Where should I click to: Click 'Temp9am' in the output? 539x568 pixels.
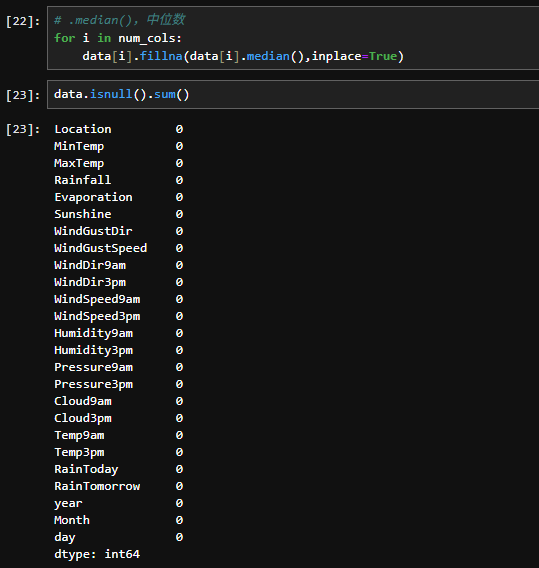click(x=79, y=436)
